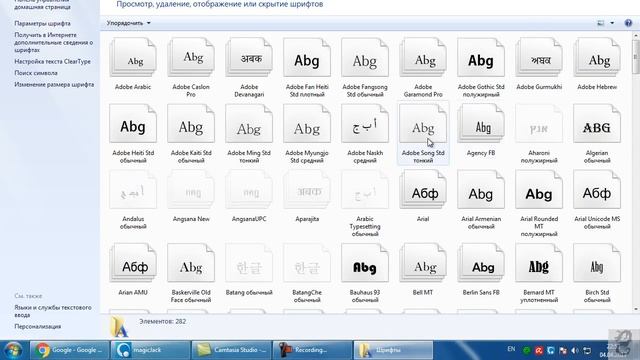This screenshot has height=360, width=640.
Task: Open Персонализация link
Action: click(38, 327)
